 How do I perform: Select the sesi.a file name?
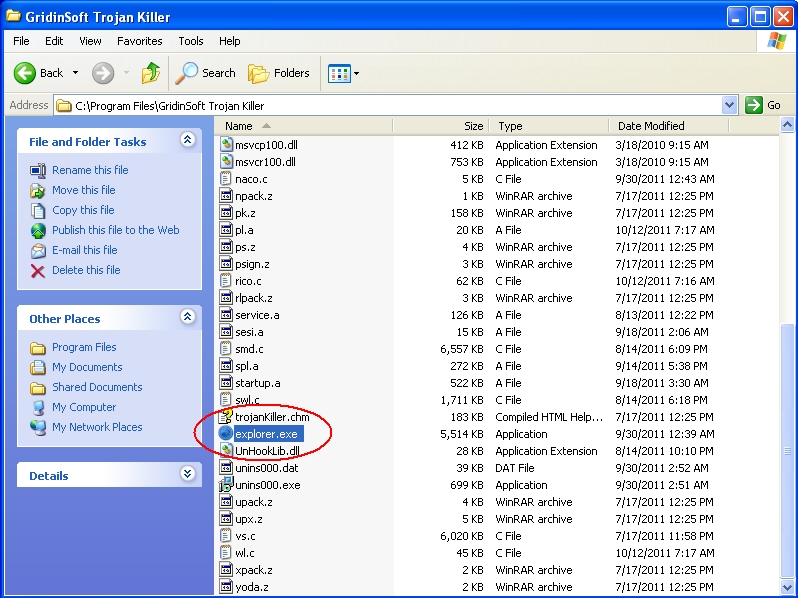tap(249, 332)
